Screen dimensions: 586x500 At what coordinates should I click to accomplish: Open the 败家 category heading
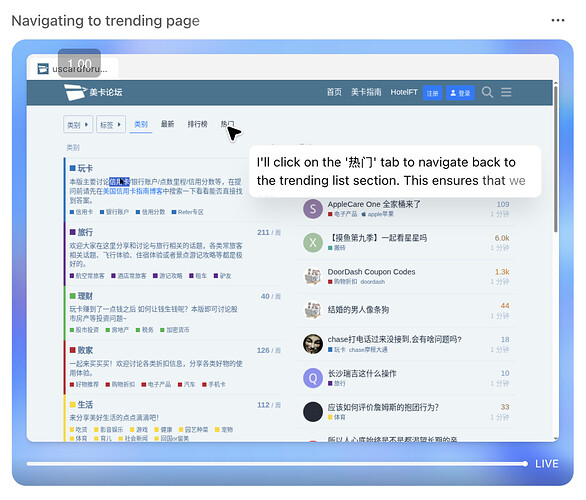pos(85,350)
